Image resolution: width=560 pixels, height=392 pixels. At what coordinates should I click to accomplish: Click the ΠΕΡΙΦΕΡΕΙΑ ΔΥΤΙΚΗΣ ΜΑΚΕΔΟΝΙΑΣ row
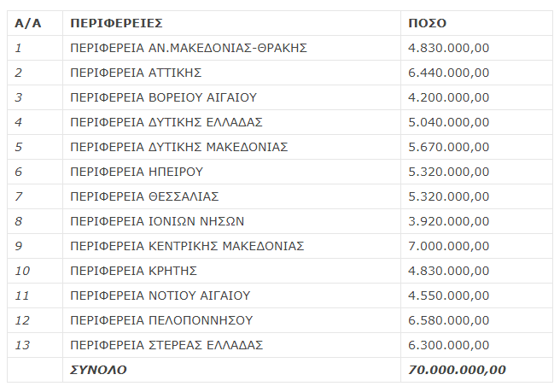pos(280,147)
